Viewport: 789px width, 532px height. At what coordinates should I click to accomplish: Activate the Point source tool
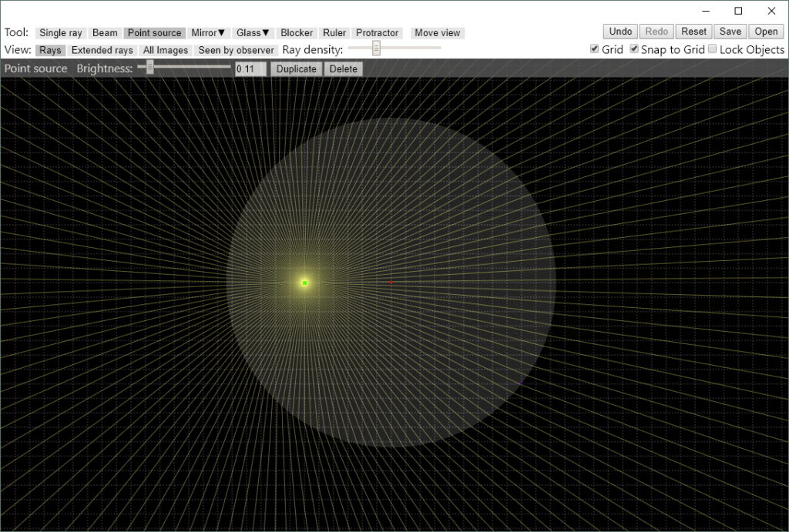154,33
